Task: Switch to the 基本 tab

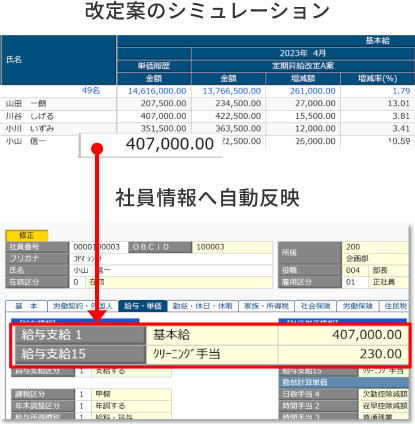Action: [x=27, y=306]
